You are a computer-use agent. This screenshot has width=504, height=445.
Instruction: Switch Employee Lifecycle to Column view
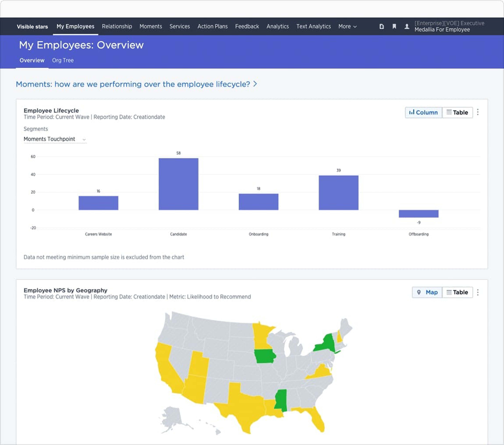point(423,112)
